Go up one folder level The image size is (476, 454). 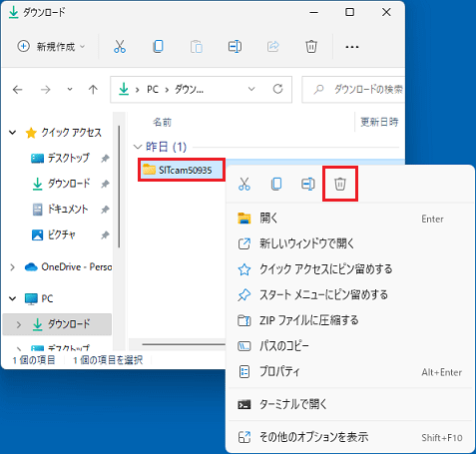click(93, 89)
